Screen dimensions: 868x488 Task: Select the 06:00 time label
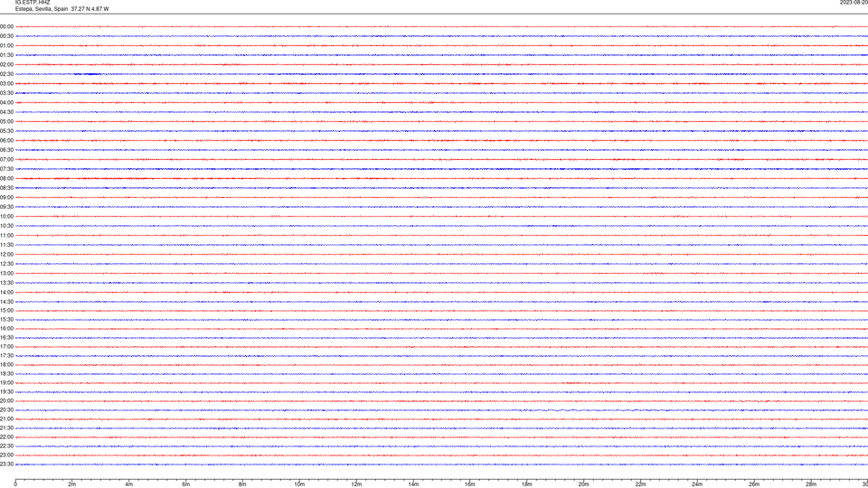click(x=6, y=141)
